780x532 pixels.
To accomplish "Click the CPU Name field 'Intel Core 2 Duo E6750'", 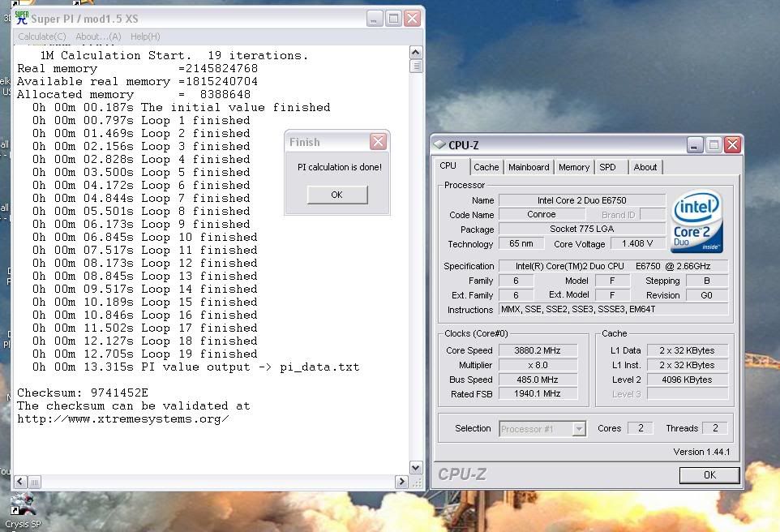I will [x=582, y=200].
